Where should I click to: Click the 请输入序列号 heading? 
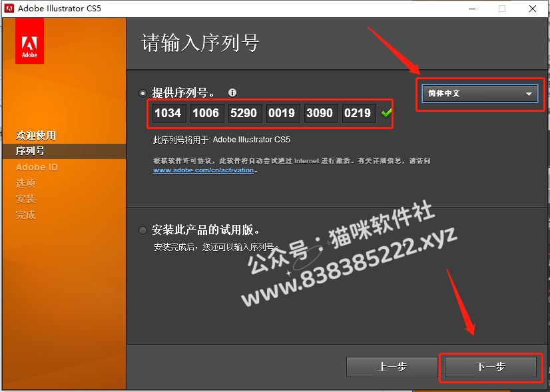click(x=200, y=43)
